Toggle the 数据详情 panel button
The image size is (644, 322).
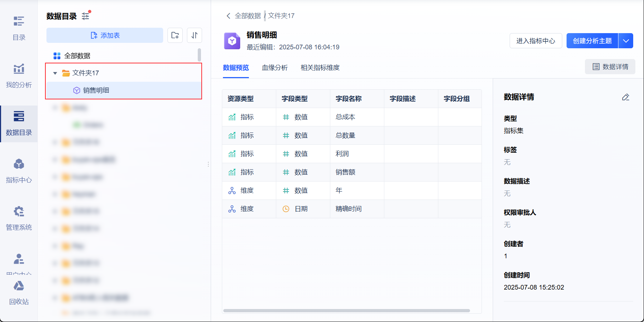(x=610, y=67)
